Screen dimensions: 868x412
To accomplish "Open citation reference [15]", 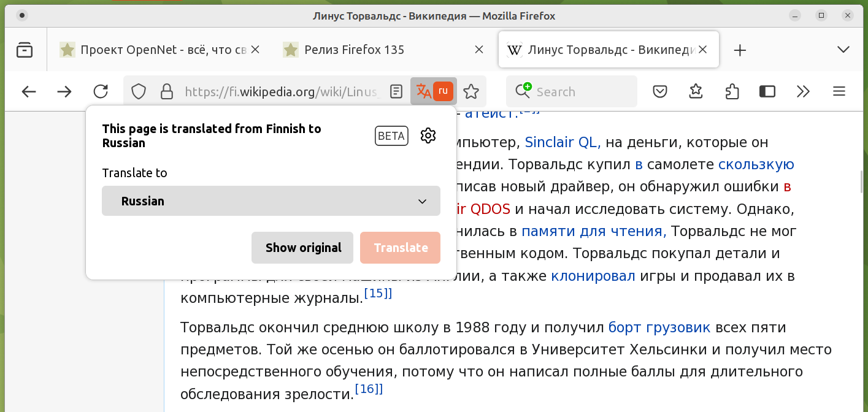I will click(x=378, y=294).
